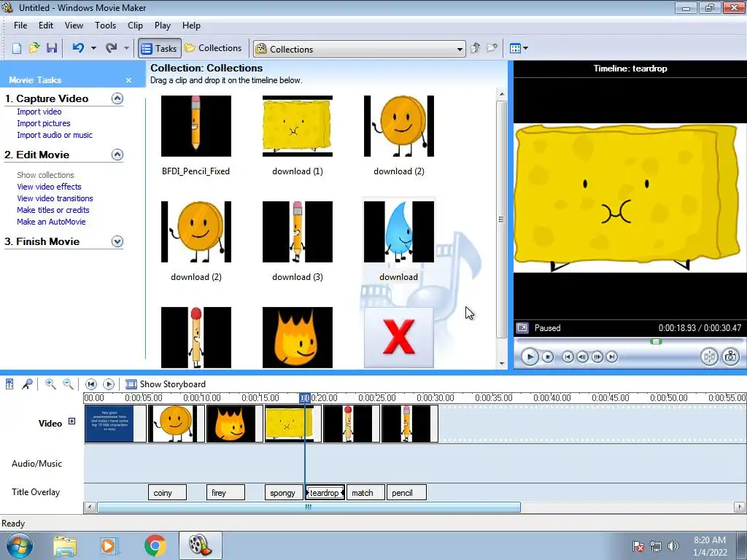Save project with the floppy disk icon
This screenshot has height=560, width=747.
pyautogui.click(x=52, y=48)
